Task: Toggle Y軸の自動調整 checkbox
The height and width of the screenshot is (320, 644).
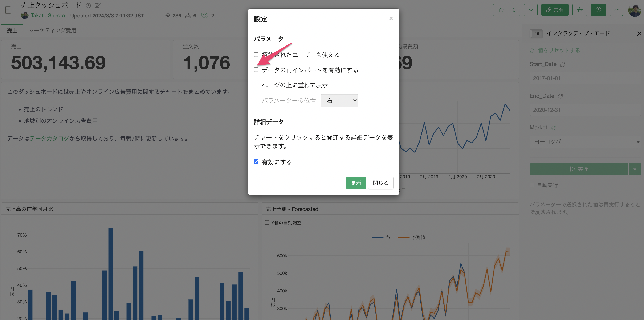Action: 267,223
